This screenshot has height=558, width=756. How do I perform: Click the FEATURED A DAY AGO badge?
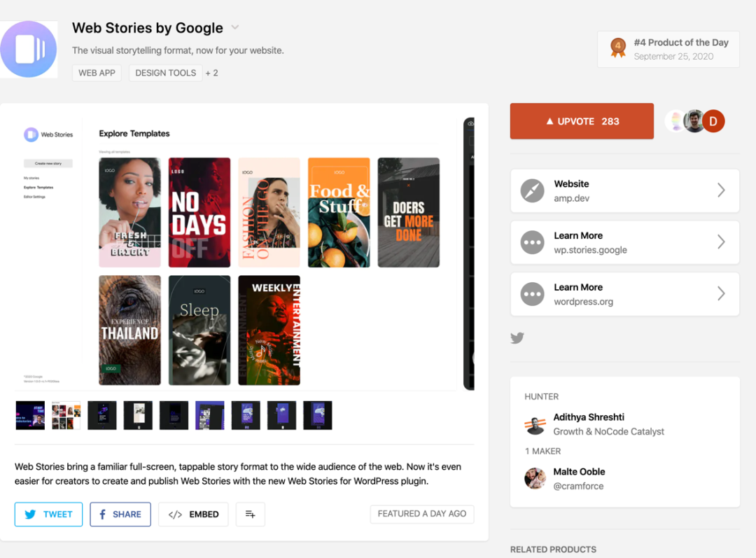pyautogui.click(x=422, y=514)
